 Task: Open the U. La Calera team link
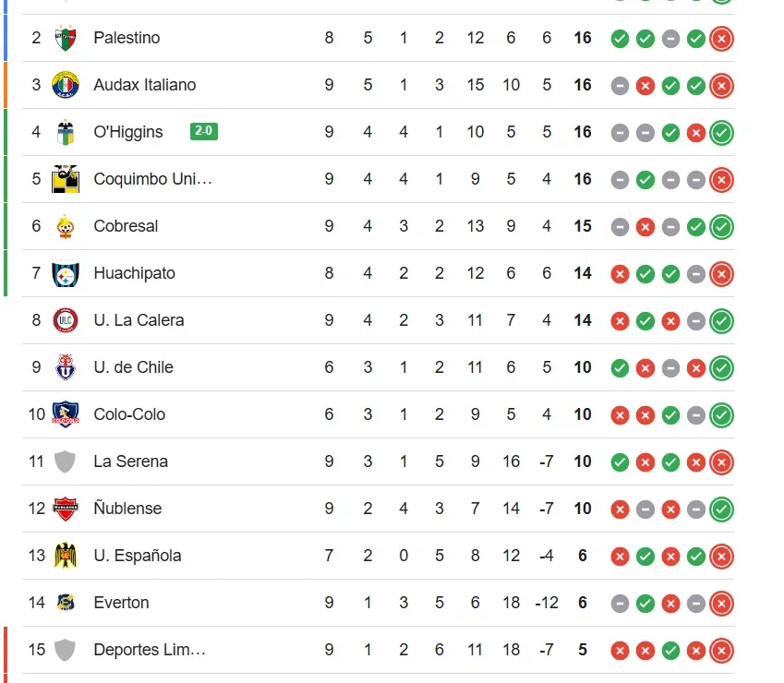(139, 320)
